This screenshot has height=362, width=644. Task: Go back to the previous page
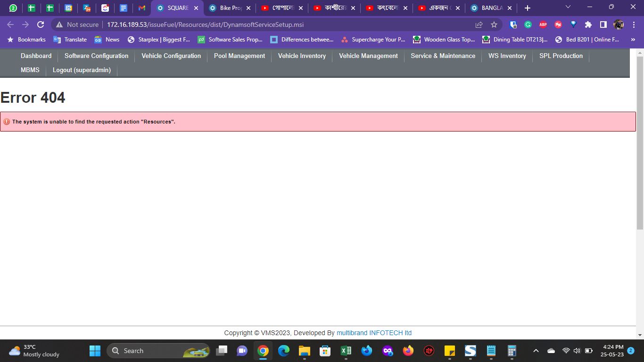click(10, 25)
